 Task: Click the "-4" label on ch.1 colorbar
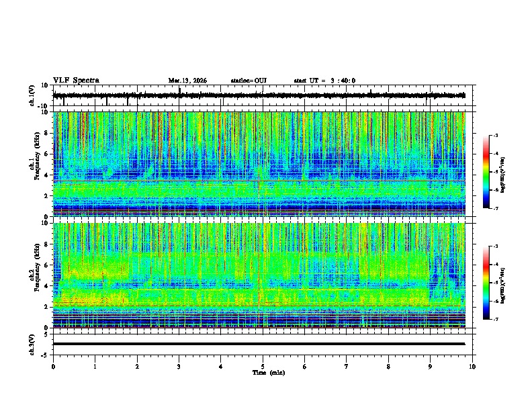(495, 154)
